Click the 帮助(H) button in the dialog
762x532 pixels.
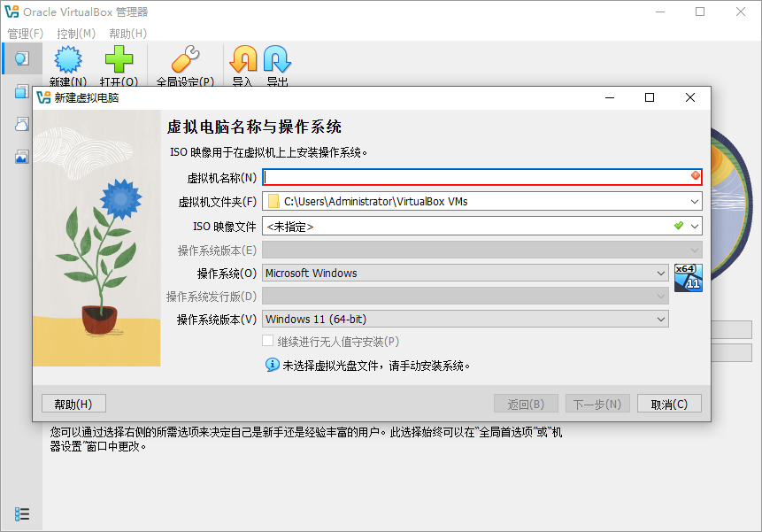tap(73, 403)
